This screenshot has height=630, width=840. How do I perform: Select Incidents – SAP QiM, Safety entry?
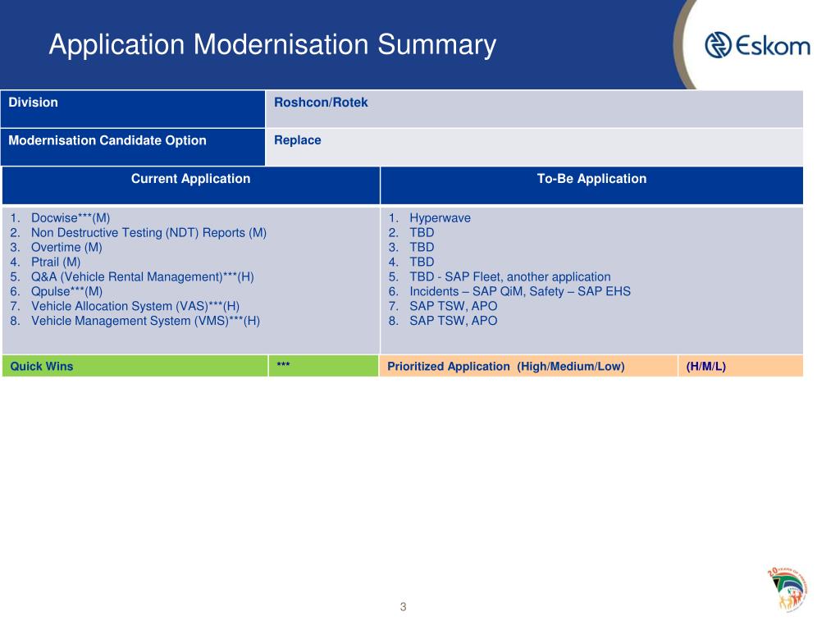519,291
